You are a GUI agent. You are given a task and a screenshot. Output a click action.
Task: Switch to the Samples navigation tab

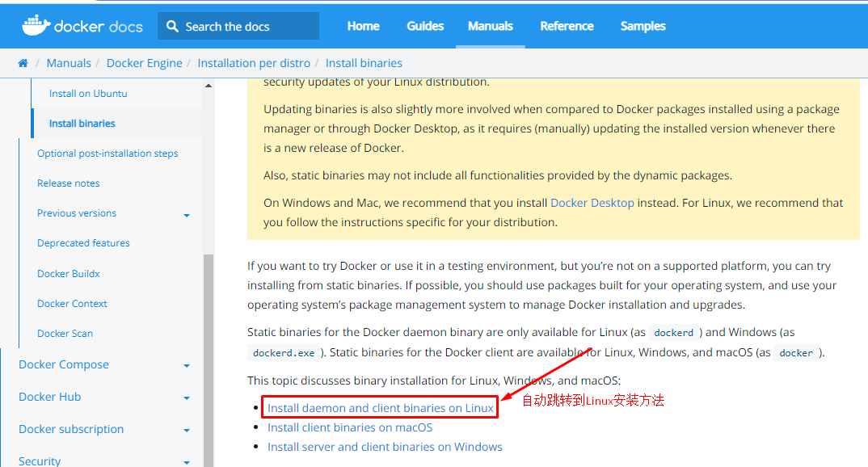click(643, 26)
